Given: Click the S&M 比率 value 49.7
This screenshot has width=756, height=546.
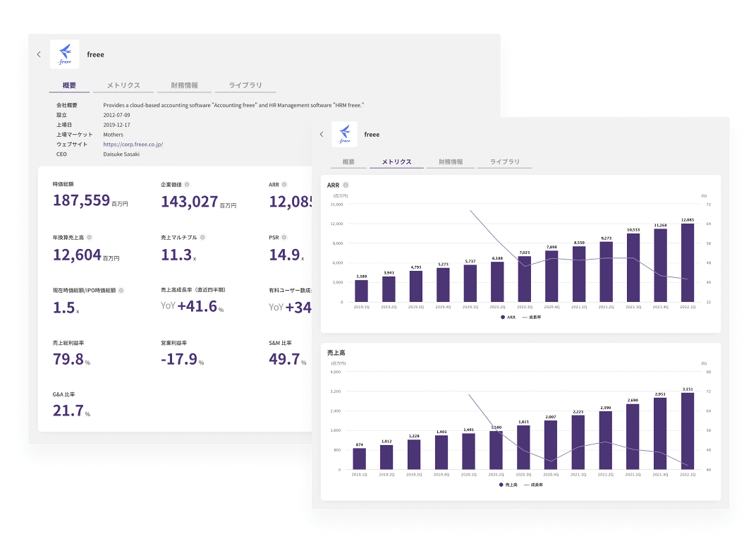Looking at the screenshot, I should coord(284,359).
